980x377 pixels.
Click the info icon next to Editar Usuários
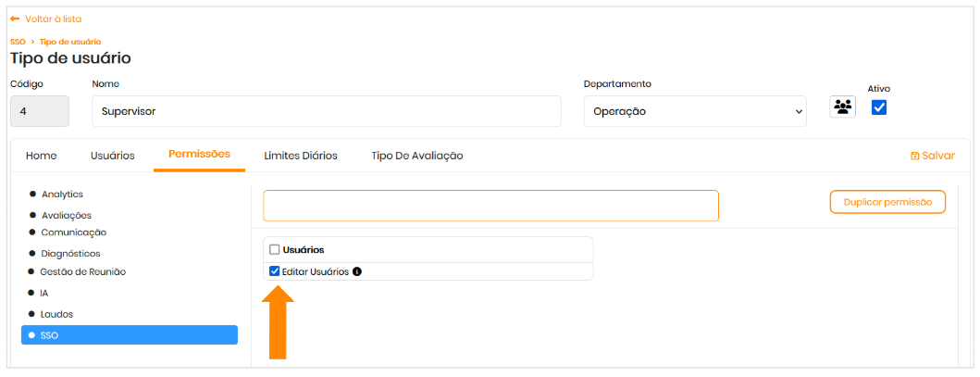[357, 272]
